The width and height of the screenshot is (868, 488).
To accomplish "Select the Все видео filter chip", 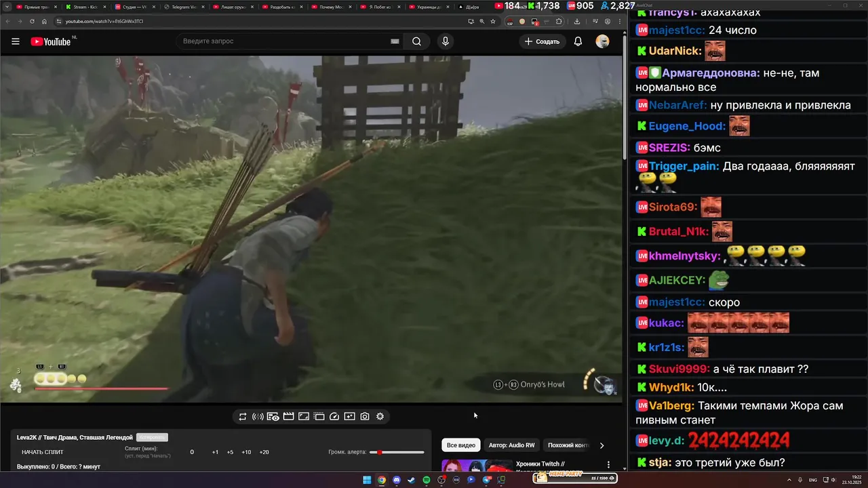I will coord(461,445).
